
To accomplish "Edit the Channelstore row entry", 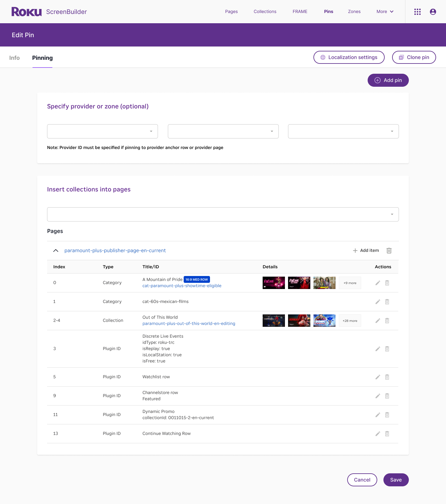I will coord(378,396).
